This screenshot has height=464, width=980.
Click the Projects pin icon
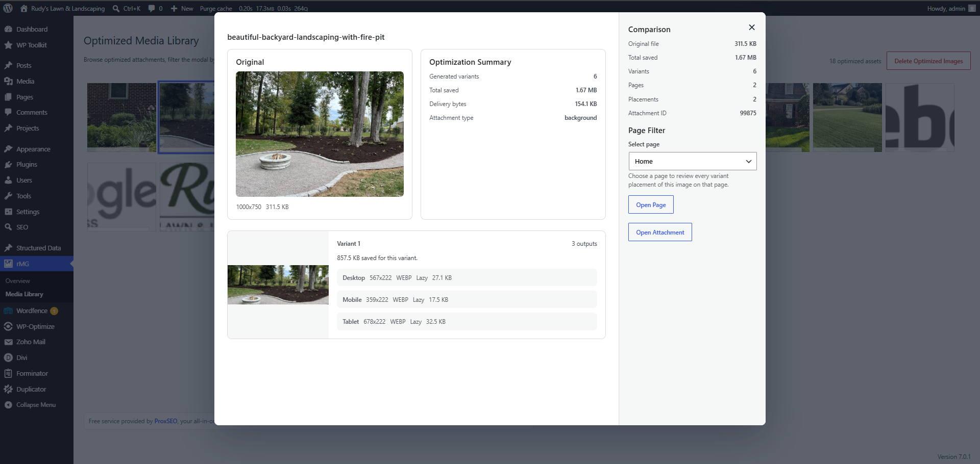point(8,128)
